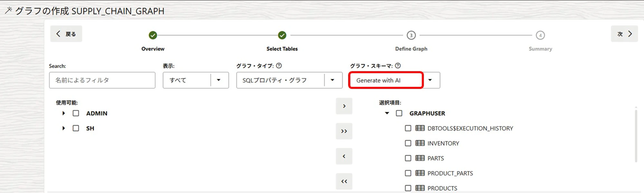Click the move all left double-arrow button
644x193 pixels.
point(344,181)
